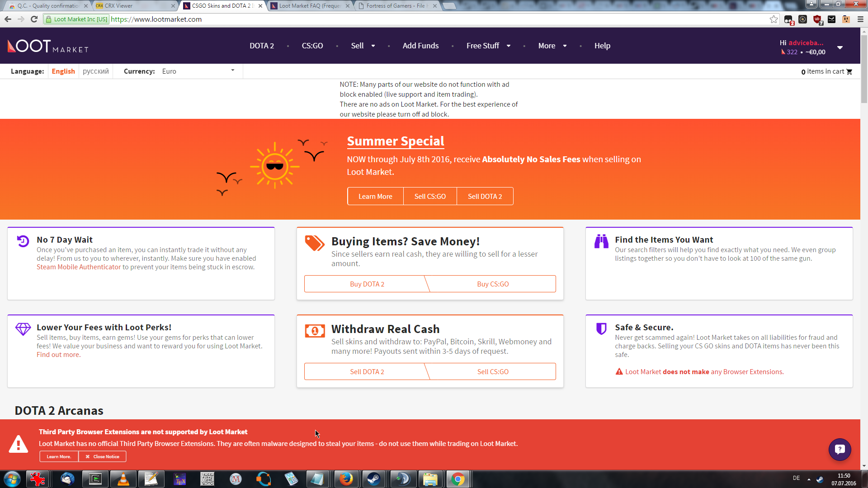868x488 pixels.
Task: Open the live support chat bubble
Action: (840, 449)
